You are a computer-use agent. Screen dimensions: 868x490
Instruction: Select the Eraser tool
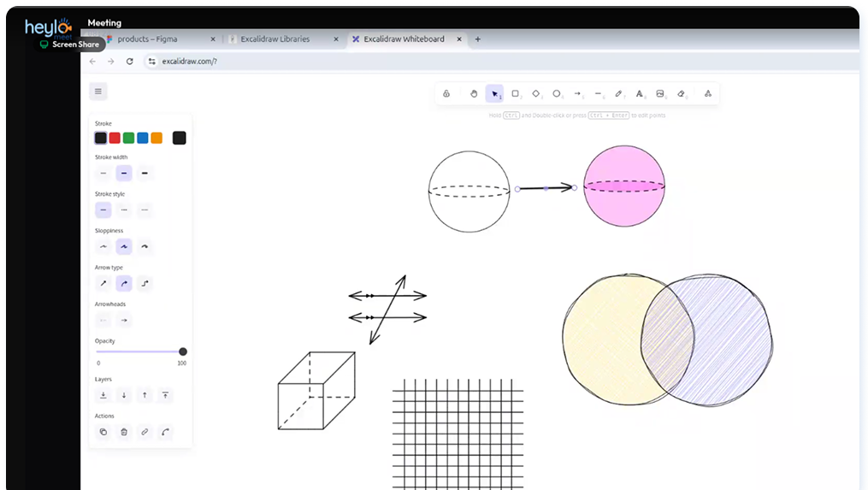coord(682,93)
